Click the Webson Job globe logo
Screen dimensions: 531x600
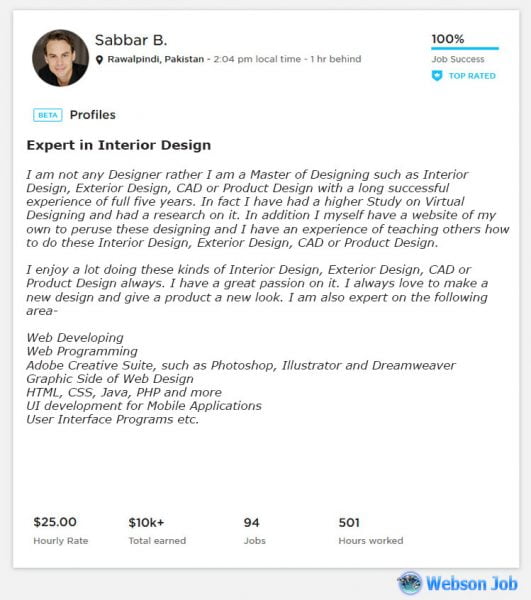coord(410,583)
